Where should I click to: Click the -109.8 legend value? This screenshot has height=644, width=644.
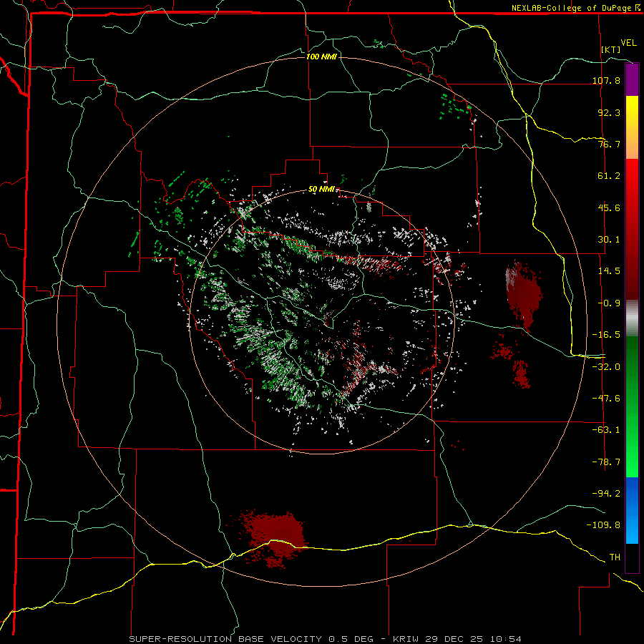[603, 525]
